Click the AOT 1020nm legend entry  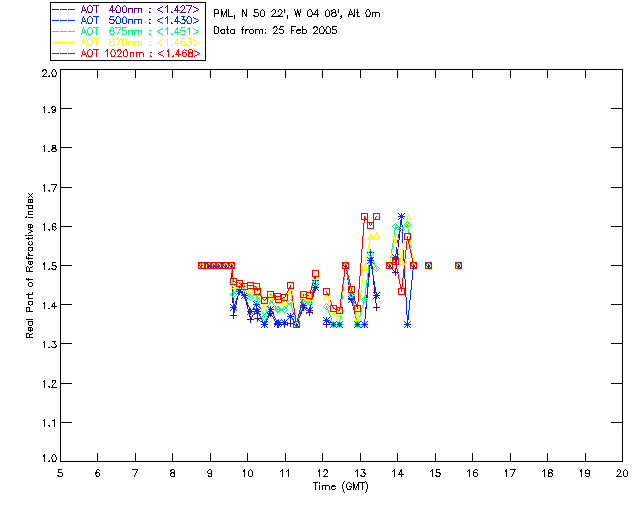pos(127,53)
